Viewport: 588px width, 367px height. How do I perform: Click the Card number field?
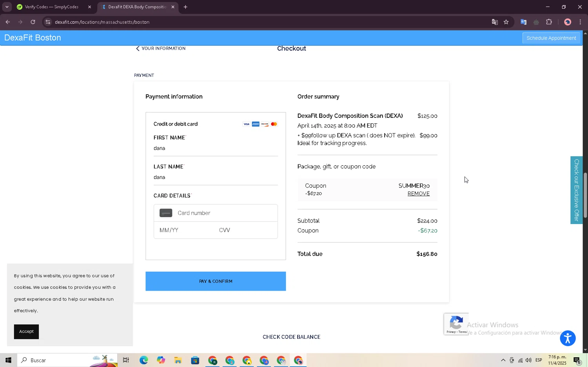215,213
